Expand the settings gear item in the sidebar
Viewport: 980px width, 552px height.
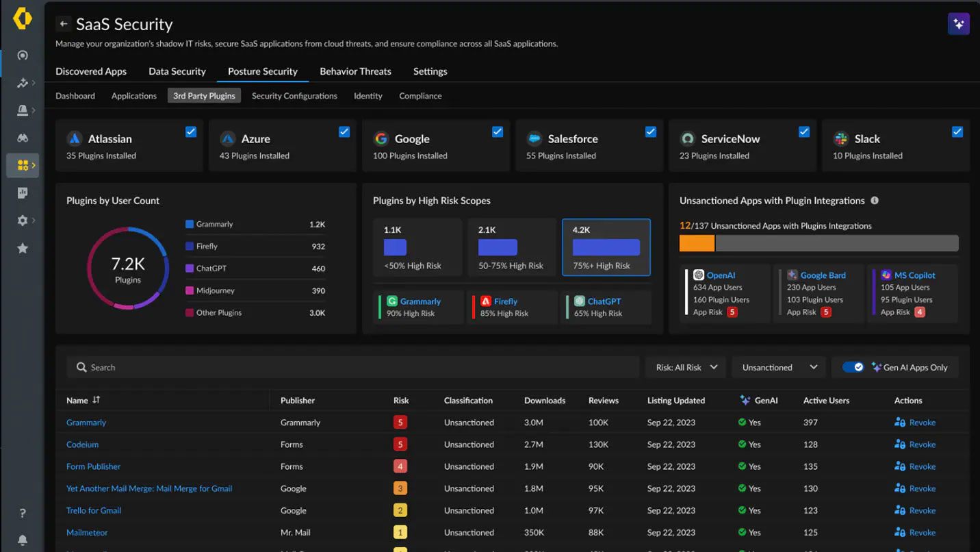click(23, 220)
